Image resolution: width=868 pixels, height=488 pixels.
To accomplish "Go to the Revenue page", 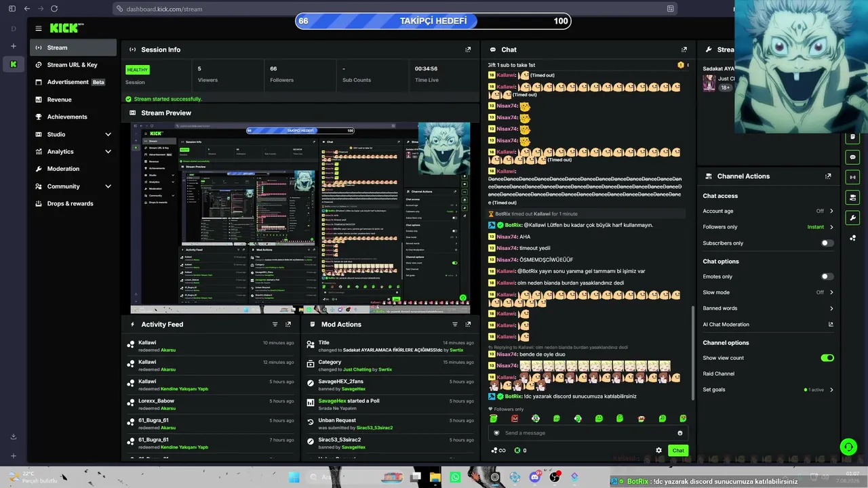I will [73, 100].
